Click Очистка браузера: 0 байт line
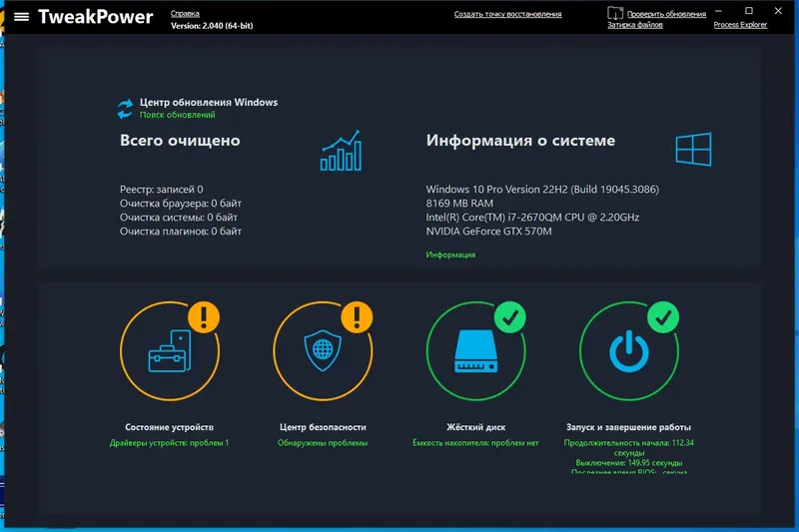 pyautogui.click(x=181, y=204)
